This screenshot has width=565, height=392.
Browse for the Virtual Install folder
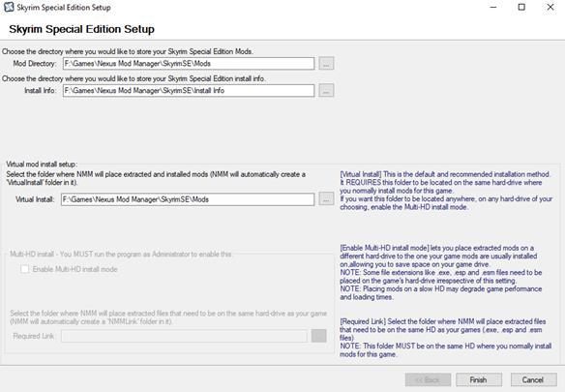(x=326, y=199)
